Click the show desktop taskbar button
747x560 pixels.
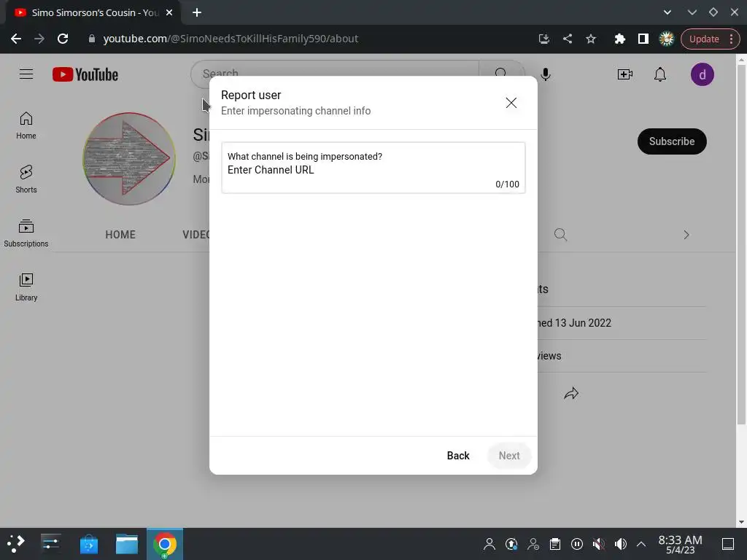(728, 544)
